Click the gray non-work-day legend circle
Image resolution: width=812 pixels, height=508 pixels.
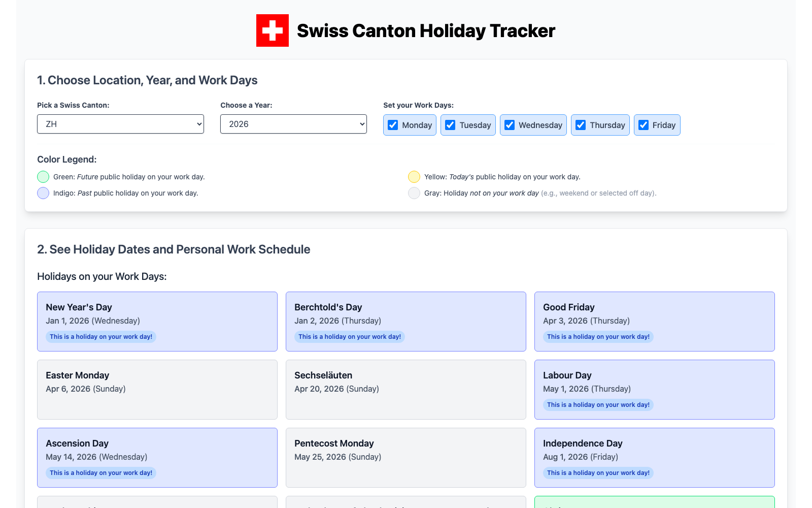tap(414, 193)
